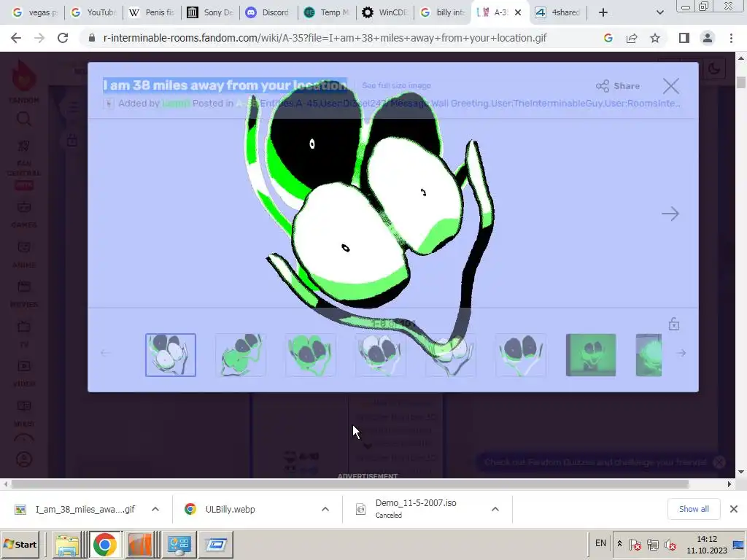Open Video in Fandom sidebar
The width and height of the screenshot is (747, 560).
[24, 373]
